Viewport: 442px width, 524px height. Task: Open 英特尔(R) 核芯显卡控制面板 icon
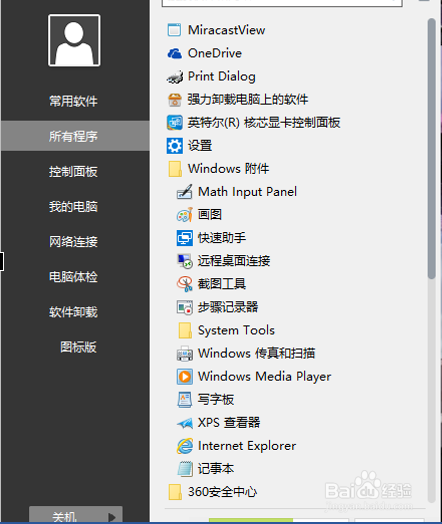point(174,123)
